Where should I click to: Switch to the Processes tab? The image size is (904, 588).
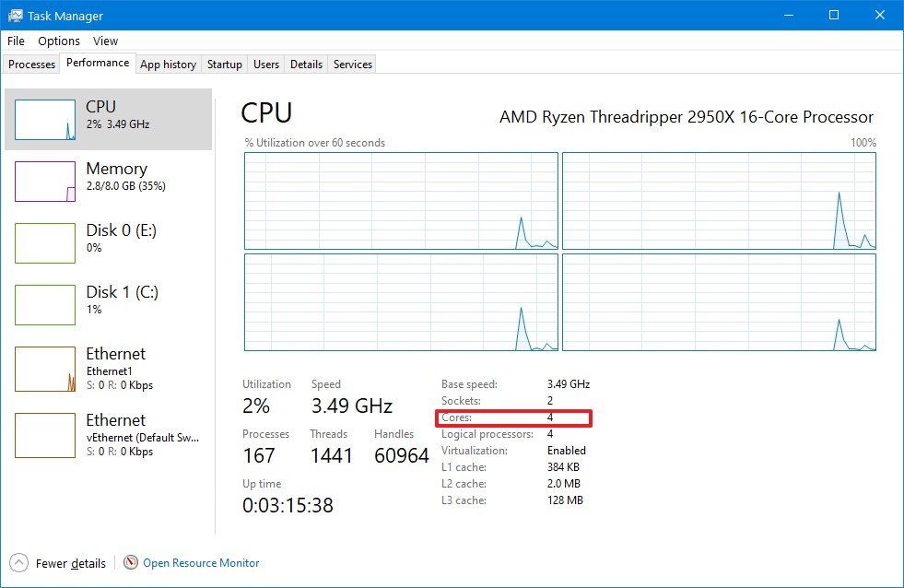[30, 64]
